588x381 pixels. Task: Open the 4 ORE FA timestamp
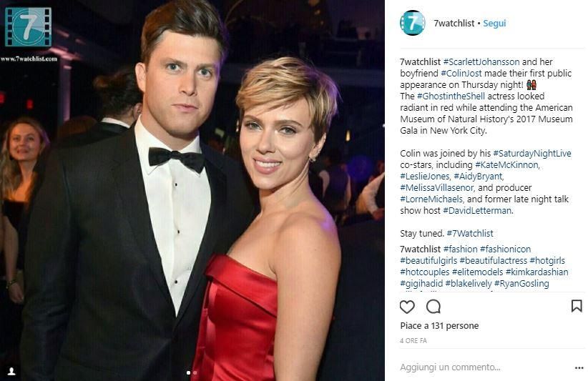coord(413,340)
